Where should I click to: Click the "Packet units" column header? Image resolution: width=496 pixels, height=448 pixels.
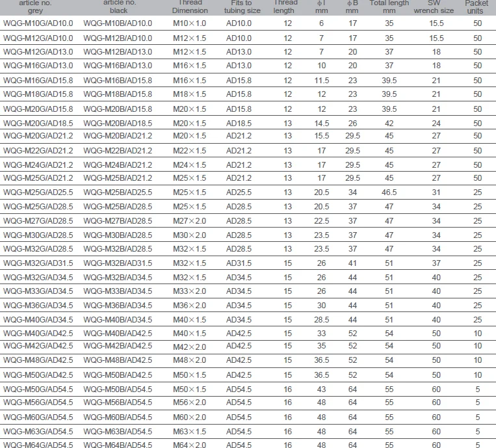click(477, 7)
